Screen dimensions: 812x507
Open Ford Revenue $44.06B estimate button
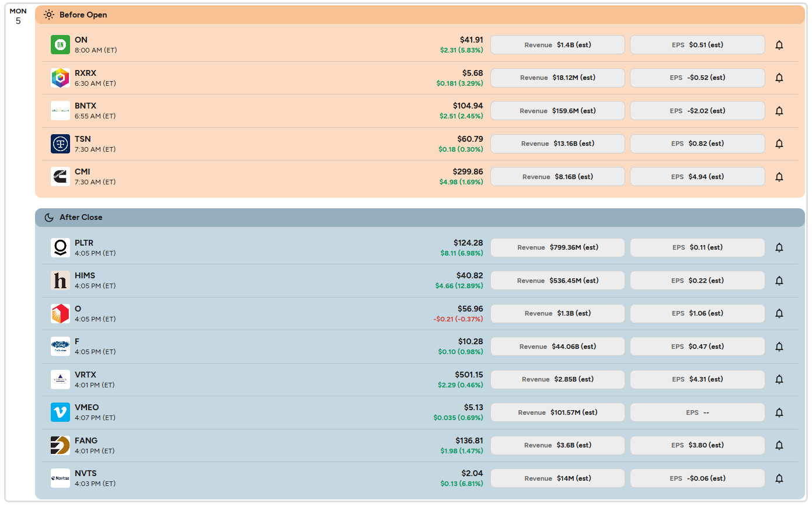tap(557, 347)
